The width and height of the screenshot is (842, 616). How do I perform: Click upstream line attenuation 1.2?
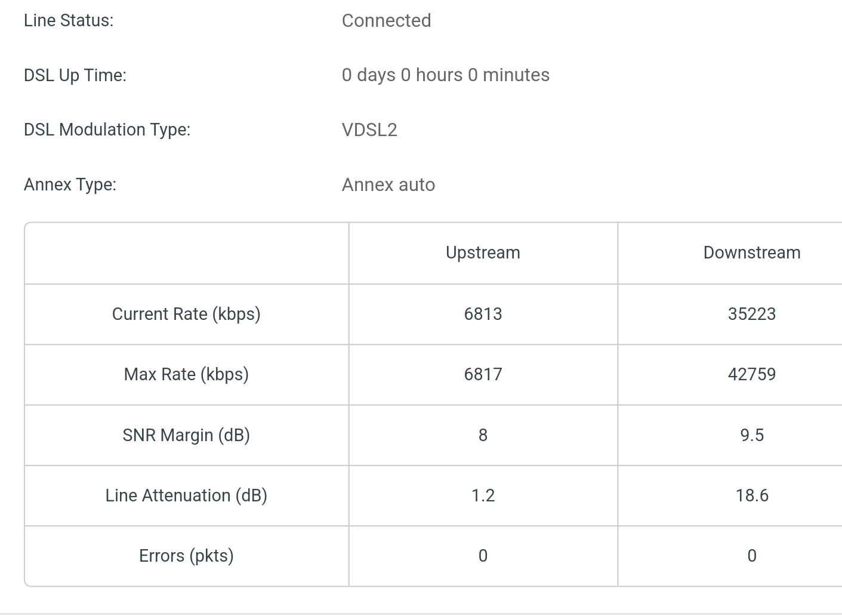tap(483, 495)
